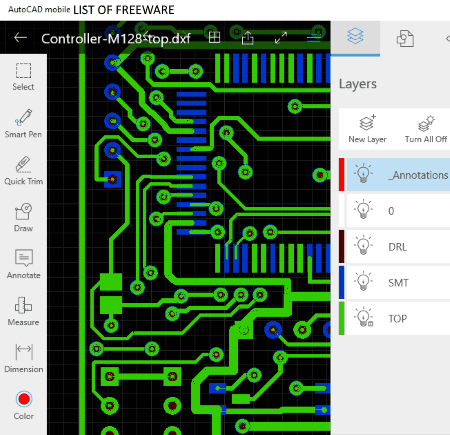This screenshot has width=450, height=435.
Task: Select the Dimension tool
Action: point(23,358)
